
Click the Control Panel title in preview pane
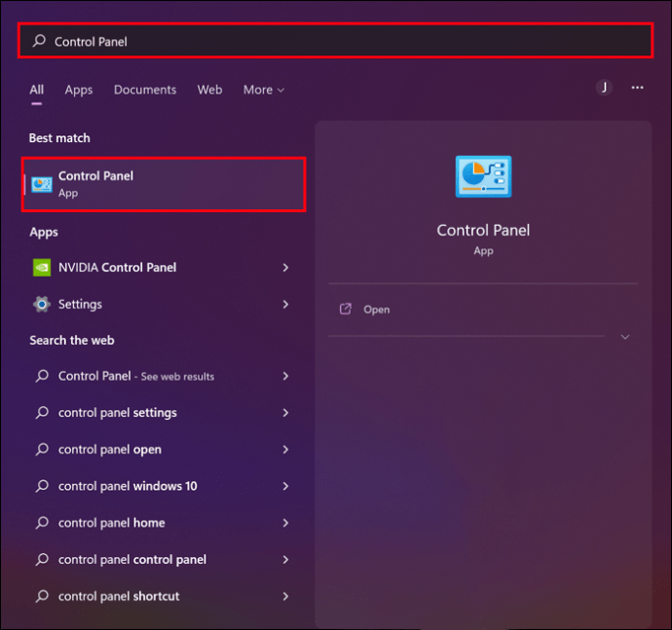tap(483, 231)
